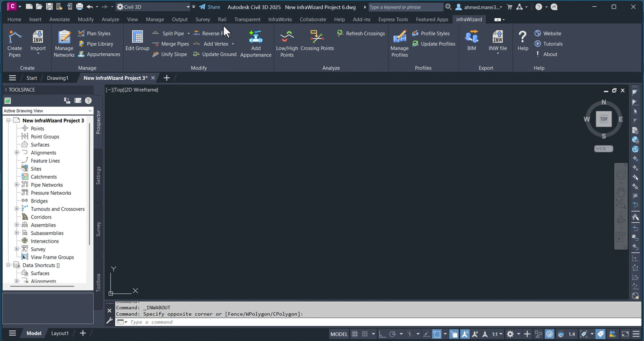Expand Turnouts and Crossovers node
The width and height of the screenshot is (644, 341).
click(x=17, y=209)
